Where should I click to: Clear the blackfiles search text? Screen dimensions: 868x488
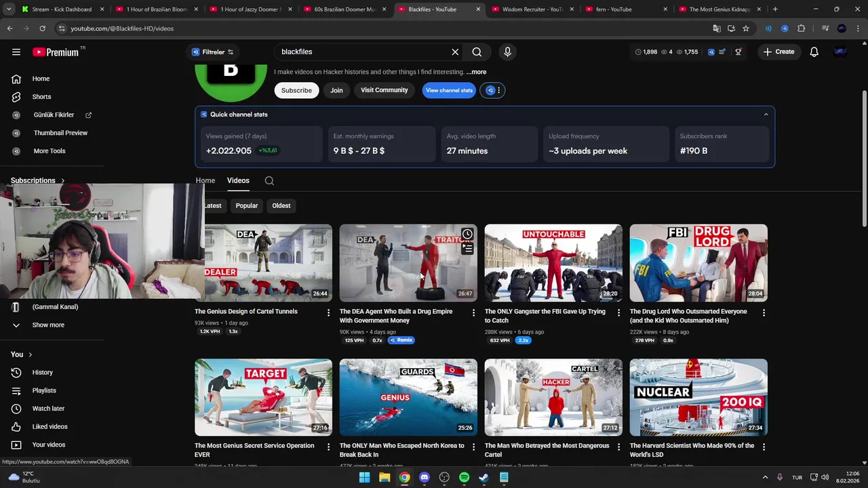(x=455, y=52)
